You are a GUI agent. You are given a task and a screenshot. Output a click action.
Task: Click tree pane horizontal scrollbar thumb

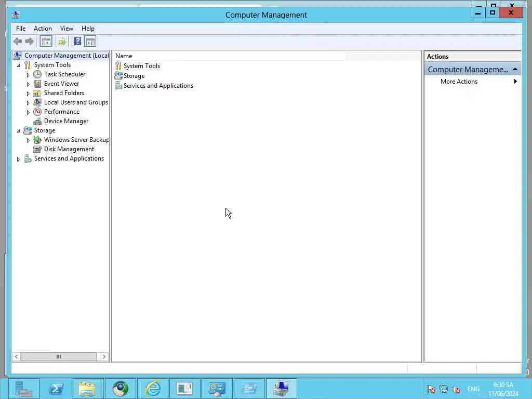point(58,356)
